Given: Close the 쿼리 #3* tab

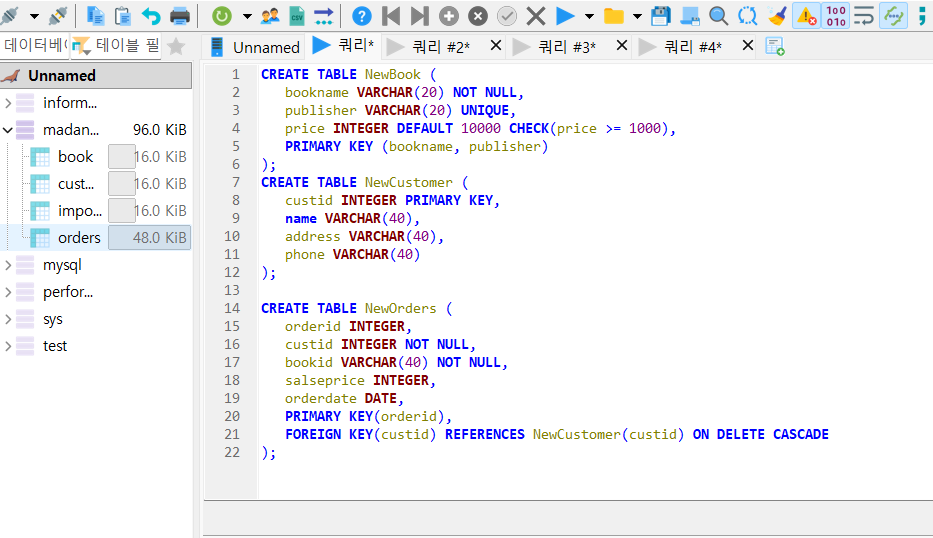Looking at the screenshot, I should click(x=622, y=46).
